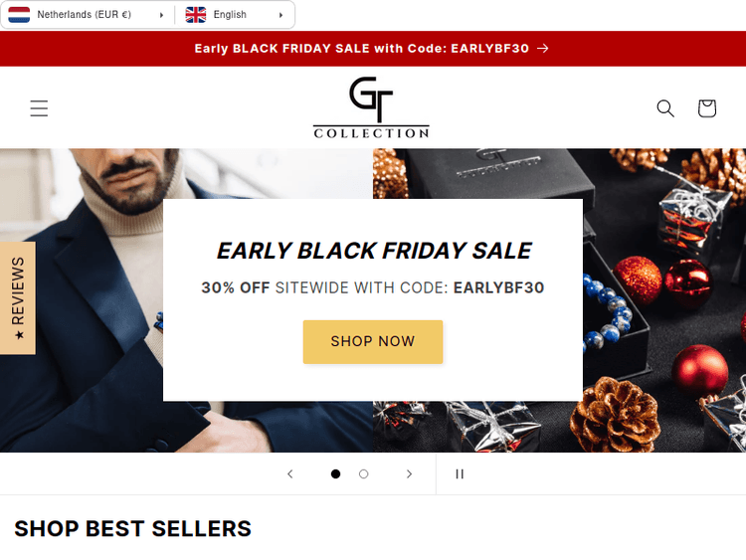Expand the English language dropdown

click(x=235, y=15)
